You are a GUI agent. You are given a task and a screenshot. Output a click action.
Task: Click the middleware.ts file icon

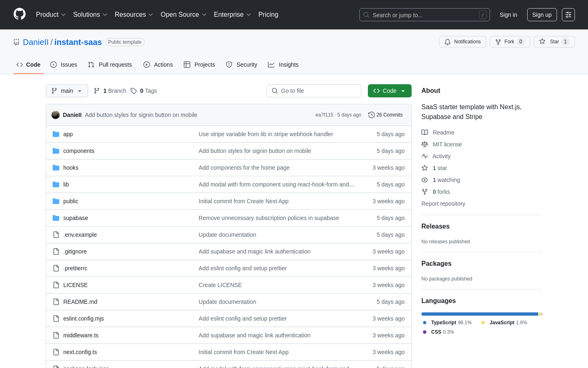point(56,335)
